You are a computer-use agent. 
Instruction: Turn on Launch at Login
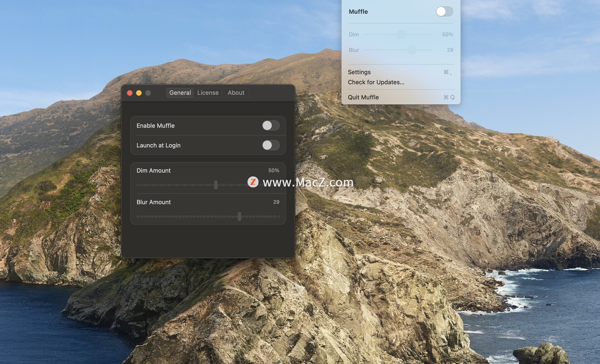coord(271,145)
